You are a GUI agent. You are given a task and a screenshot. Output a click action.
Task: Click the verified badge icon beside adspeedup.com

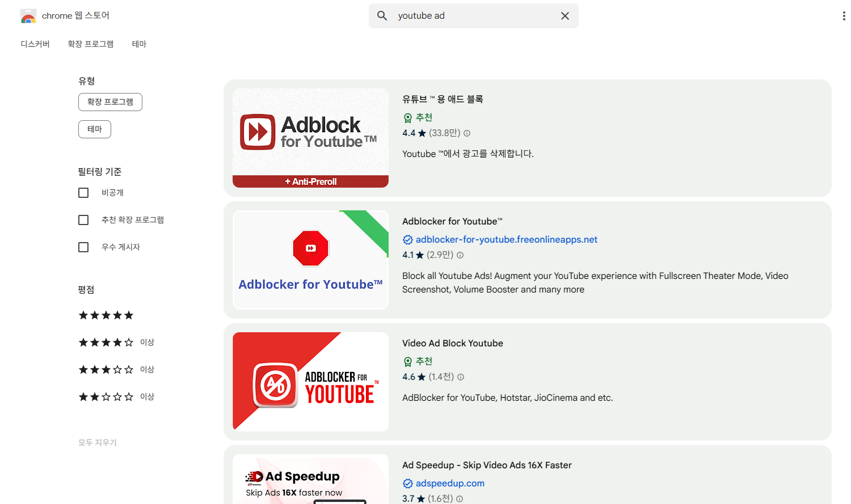point(407,484)
